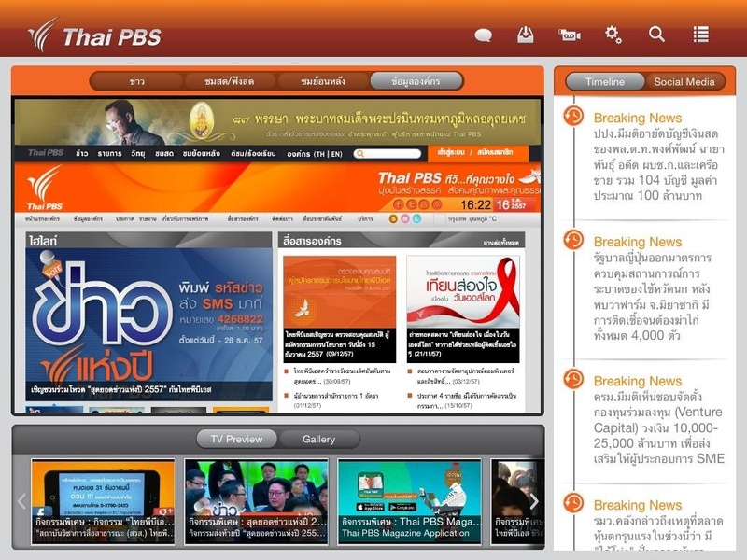Open ติชม/ร้องเรียน nav item
Image resolution: width=747 pixels, height=560 pixels.
click(x=253, y=153)
